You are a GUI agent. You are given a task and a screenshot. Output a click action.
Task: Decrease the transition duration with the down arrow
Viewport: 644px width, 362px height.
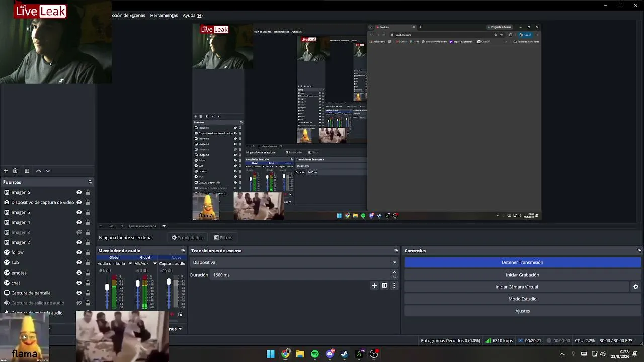coord(394,277)
